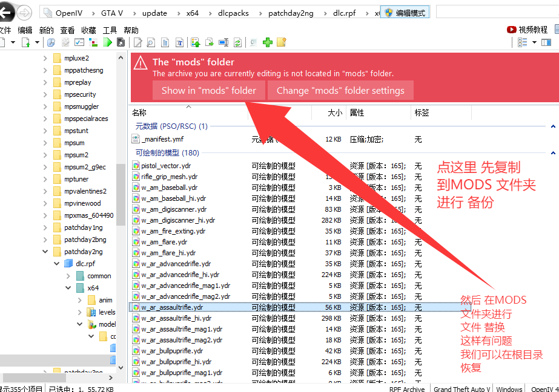Click the import with green up arrow icon
Screen dimensions: 559x392
tap(196, 43)
